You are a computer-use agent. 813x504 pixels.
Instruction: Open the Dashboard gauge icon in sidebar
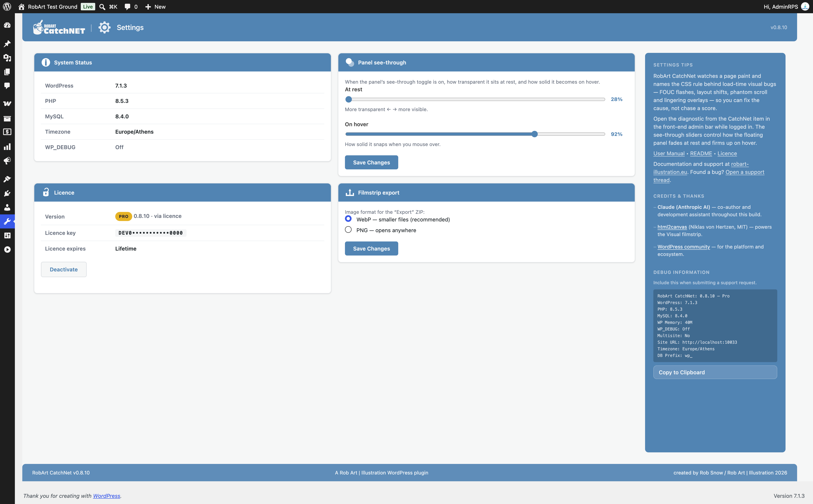coord(7,25)
